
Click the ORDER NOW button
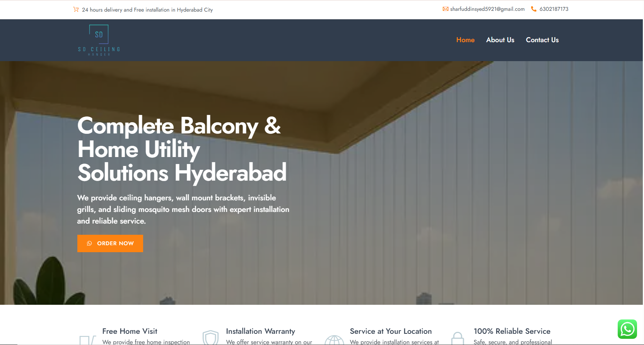110,243
